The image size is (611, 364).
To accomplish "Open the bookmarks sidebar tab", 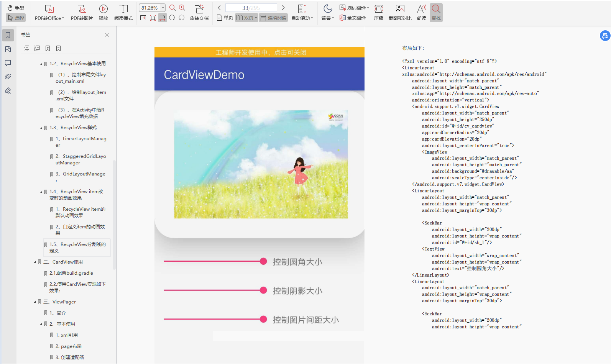I will click(8, 35).
